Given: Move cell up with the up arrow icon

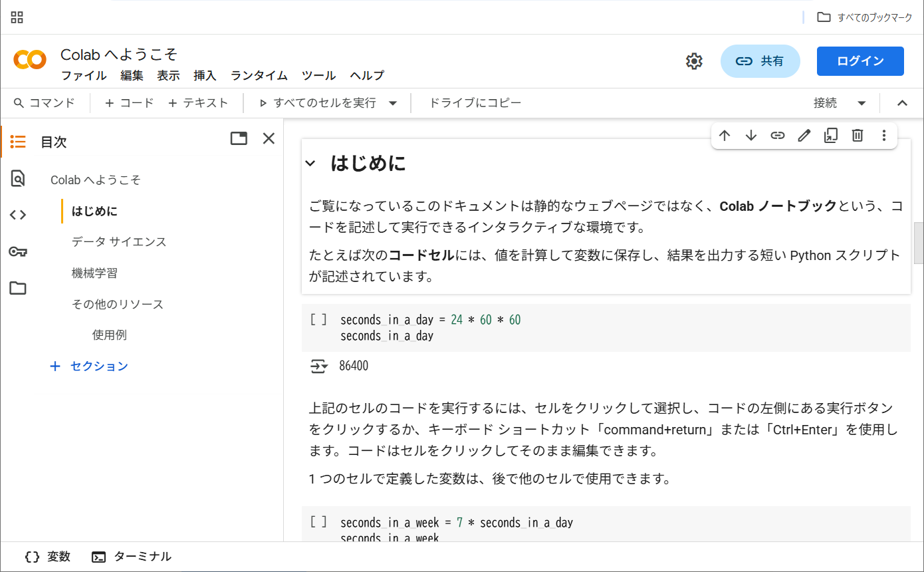Looking at the screenshot, I should coord(725,136).
